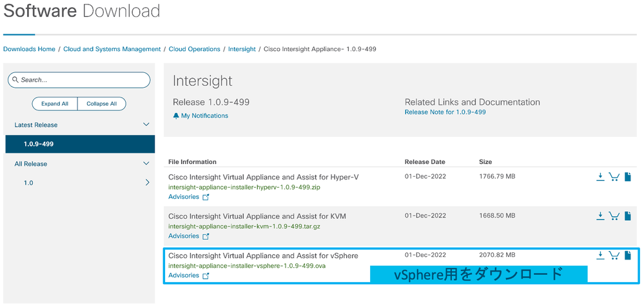Image resolution: width=644 pixels, height=304 pixels.
Task: Select the 1.0 release tree item
Action: point(28,183)
